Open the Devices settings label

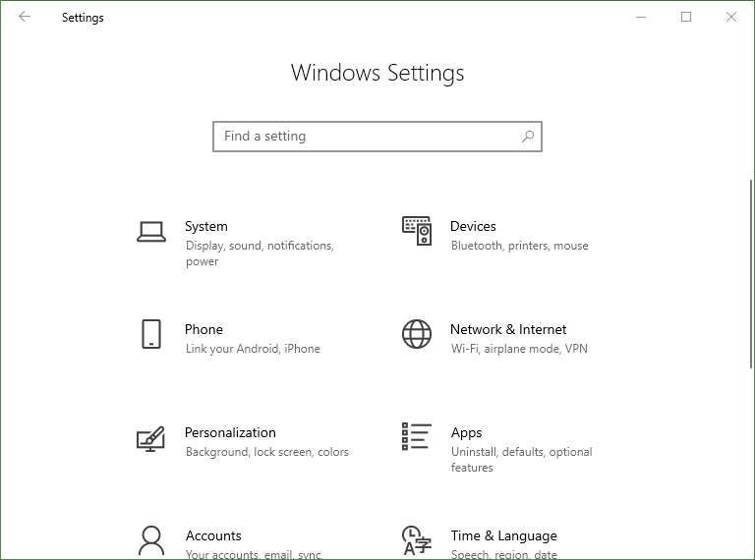(x=473, y=226)
